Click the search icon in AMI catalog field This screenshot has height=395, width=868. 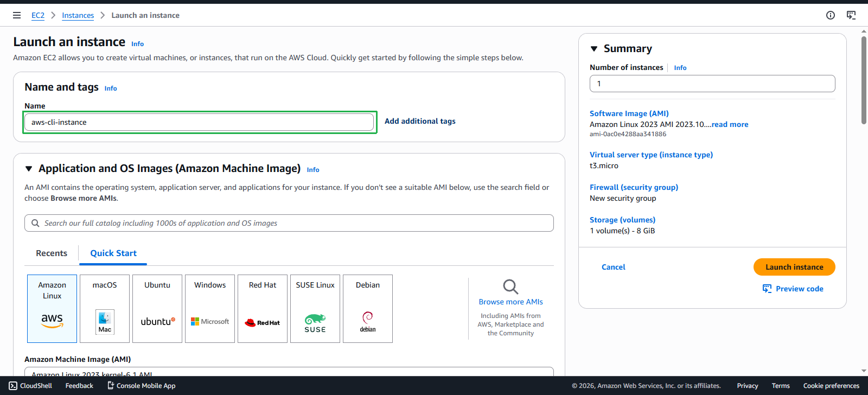[x=35, y=223]
